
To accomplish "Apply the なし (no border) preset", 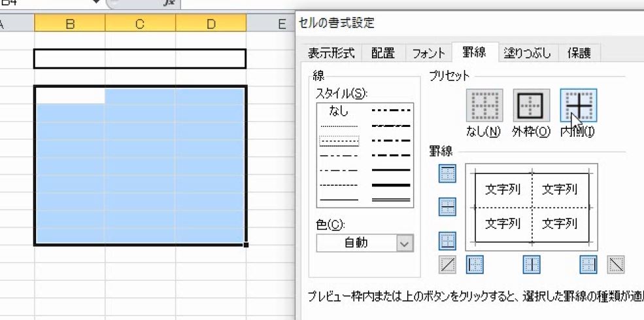I will click(484, 105).
